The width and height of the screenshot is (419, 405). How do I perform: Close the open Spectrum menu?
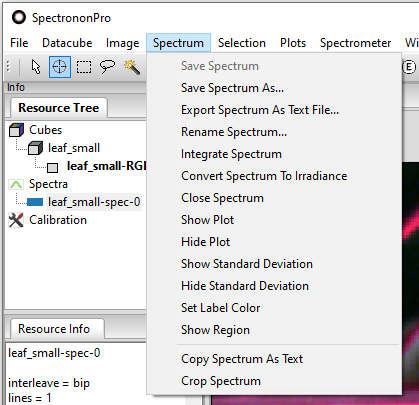tap(178, 43)
